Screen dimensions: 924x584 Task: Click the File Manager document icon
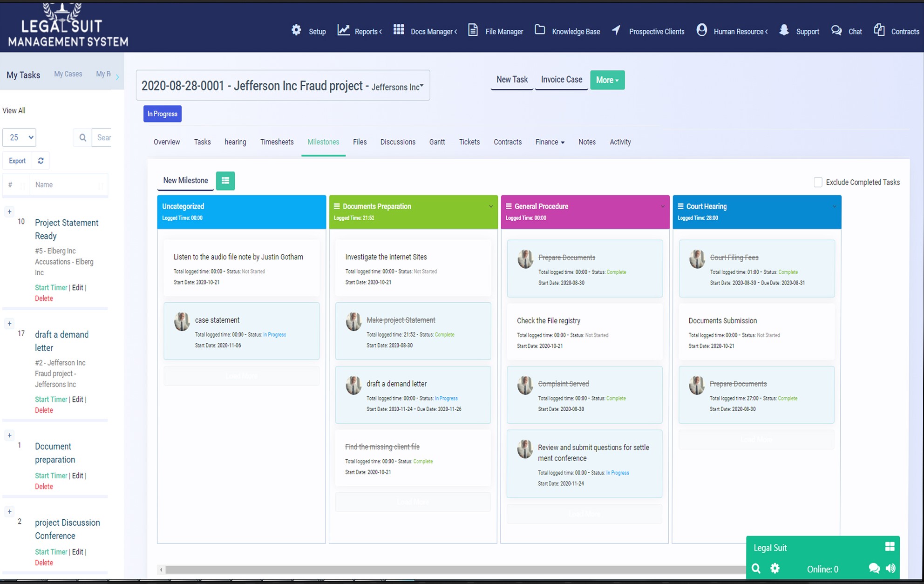[x=473, y=31]
